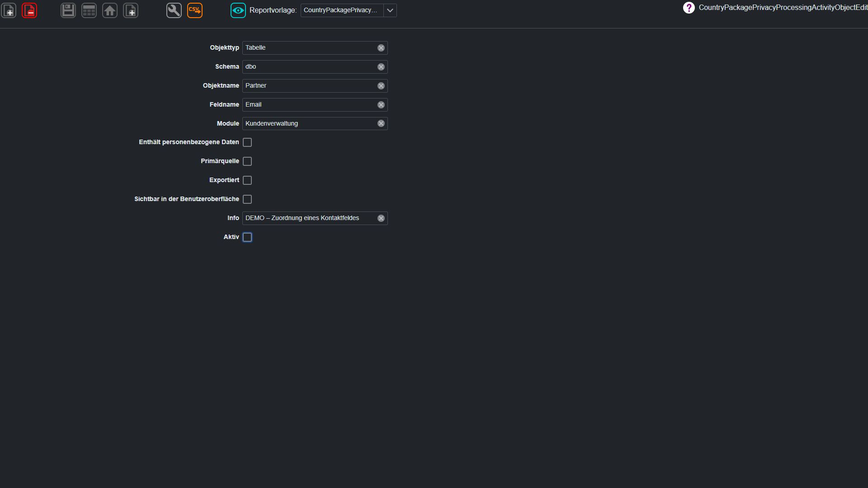Toggle the Primärquelle checkbox
The height and width of the screenshot is (488, 868).
pos(247,161)
